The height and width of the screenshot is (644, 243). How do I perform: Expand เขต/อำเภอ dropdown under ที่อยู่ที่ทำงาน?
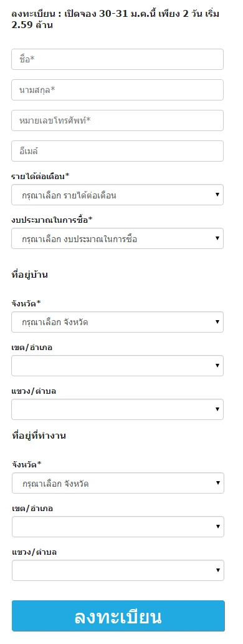click(118, 527)
